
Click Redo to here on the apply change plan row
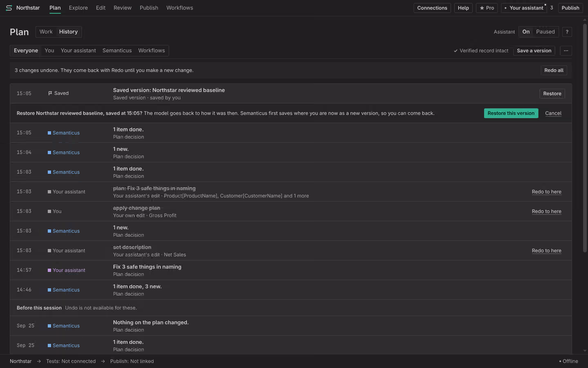coord(547,211)
